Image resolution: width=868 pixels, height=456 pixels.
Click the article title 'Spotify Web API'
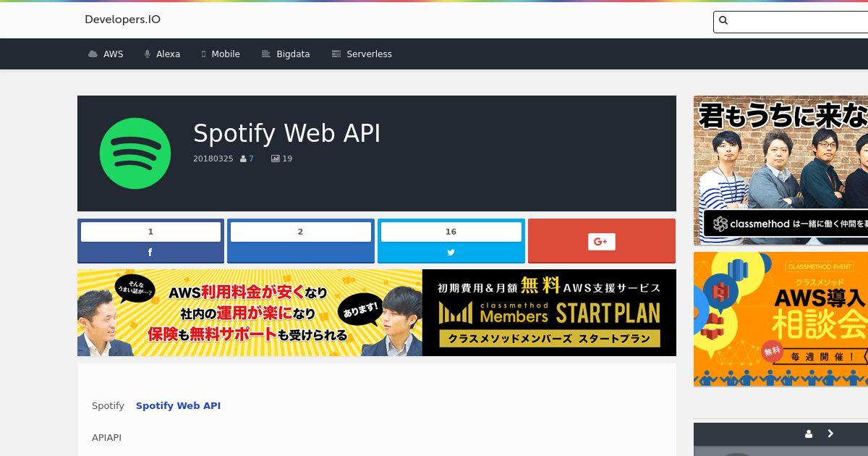(x=286, y=133)
